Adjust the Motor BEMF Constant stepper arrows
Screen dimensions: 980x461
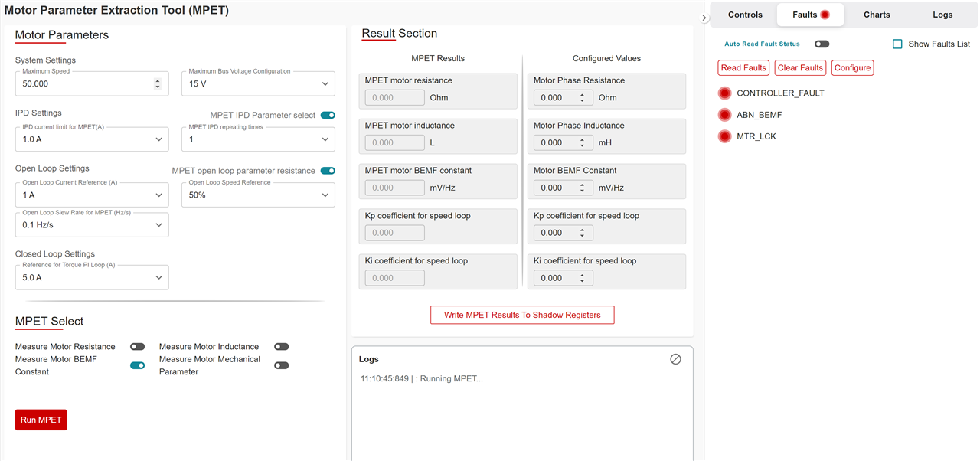[x=582, y=188]
